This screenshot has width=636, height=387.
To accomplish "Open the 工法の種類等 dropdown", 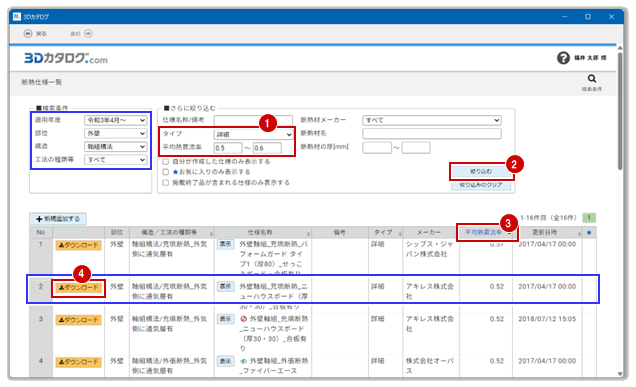I will [x=116, y=160].
